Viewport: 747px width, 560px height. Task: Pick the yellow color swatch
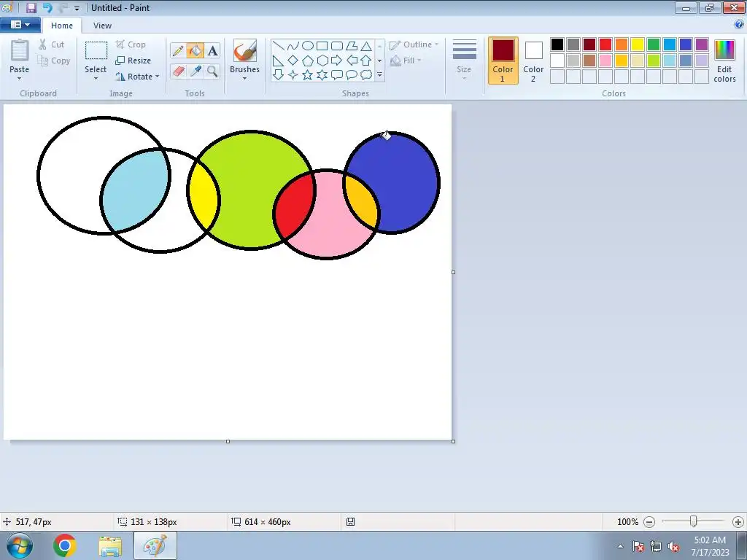tap(638, 44)
